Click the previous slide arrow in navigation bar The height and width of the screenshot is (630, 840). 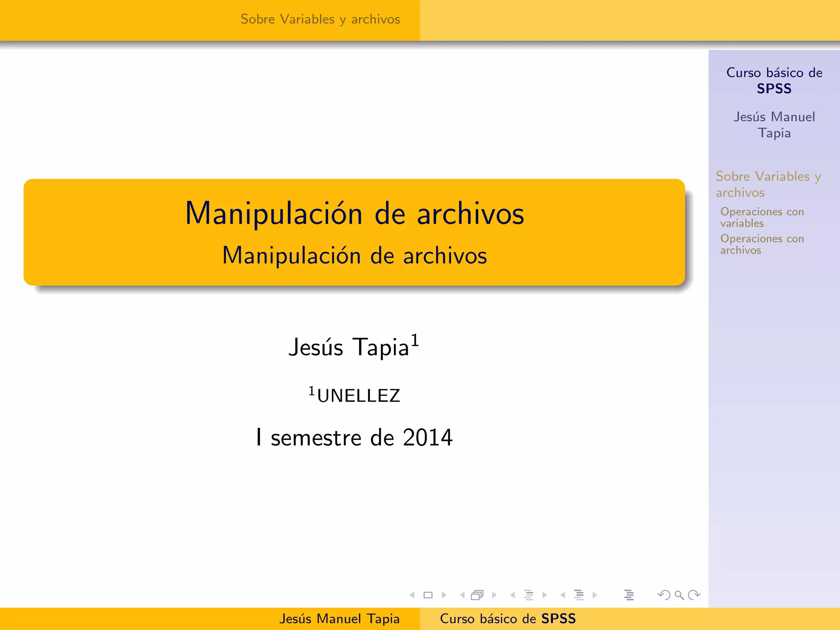(412, 595)
